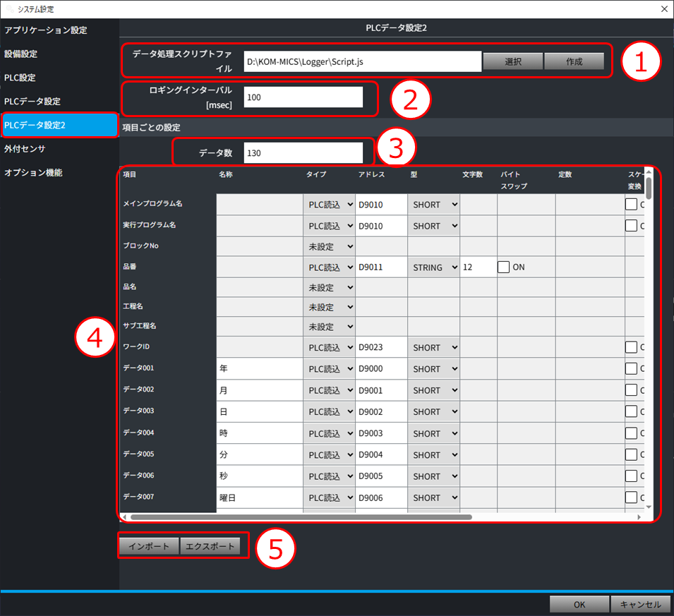
Task: Click the table's vertical scrollbar down arrow
Action: pyautogui.click(x=648, y=506)
